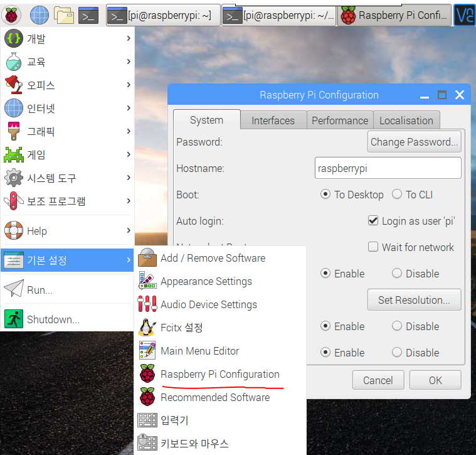This screenshot has height=455, width=476.
Task: Switch to Raspberry Pi Confi... taskbar window
Action: click(x=394, y=15)
